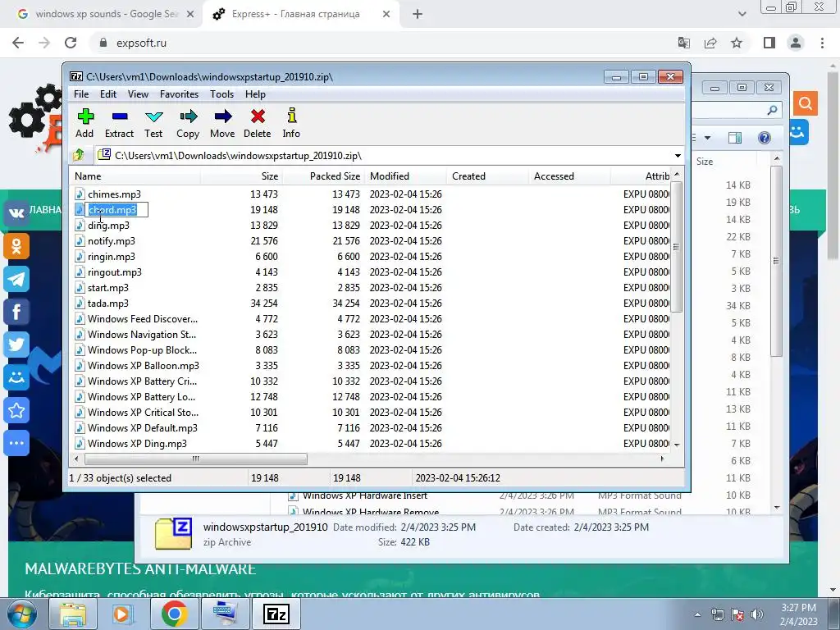Share via Odnoklassniki sidebar icon

coord(16,246)
